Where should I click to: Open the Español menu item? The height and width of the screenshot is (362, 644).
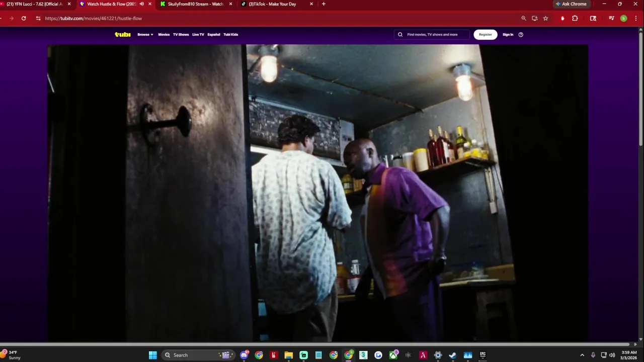tap(214, 35)
